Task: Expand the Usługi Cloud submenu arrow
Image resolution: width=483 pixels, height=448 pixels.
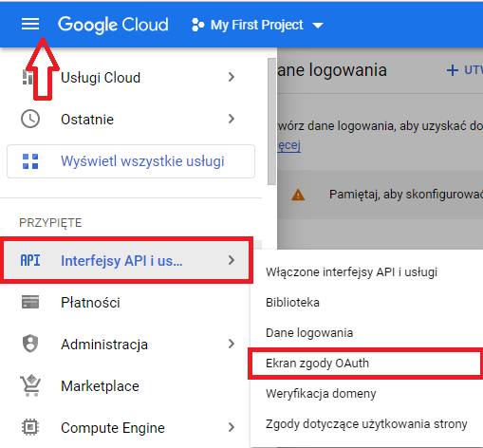Action: (x=232, y=77)
